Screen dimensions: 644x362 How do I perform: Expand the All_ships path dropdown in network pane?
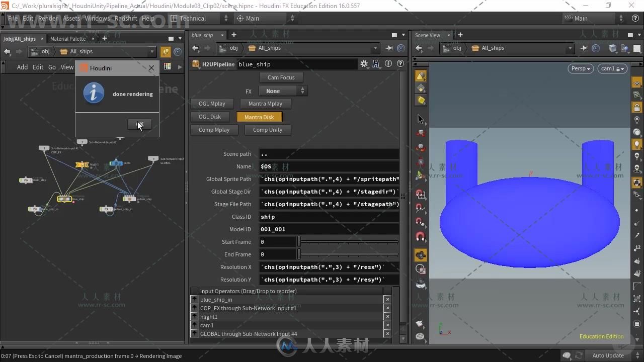coord(152,52)
